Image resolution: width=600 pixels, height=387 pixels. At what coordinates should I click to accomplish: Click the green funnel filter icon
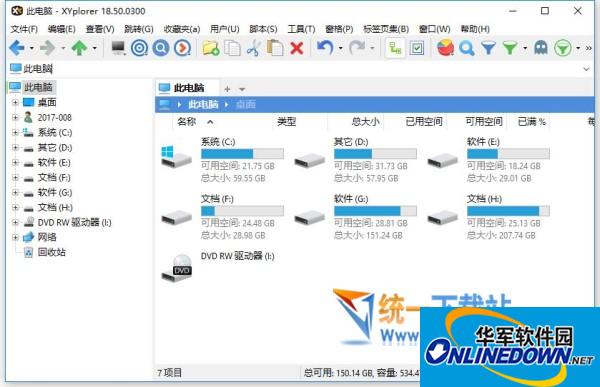(510, 48)
